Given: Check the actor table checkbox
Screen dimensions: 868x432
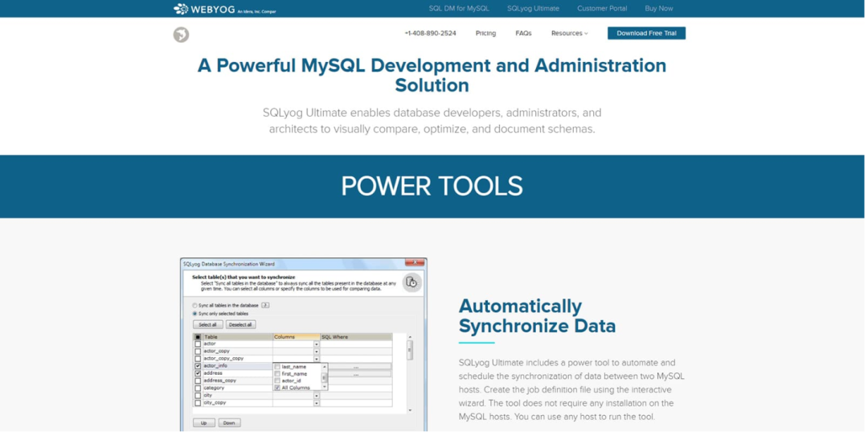Looking at the screenshot, I should point(199,344).
